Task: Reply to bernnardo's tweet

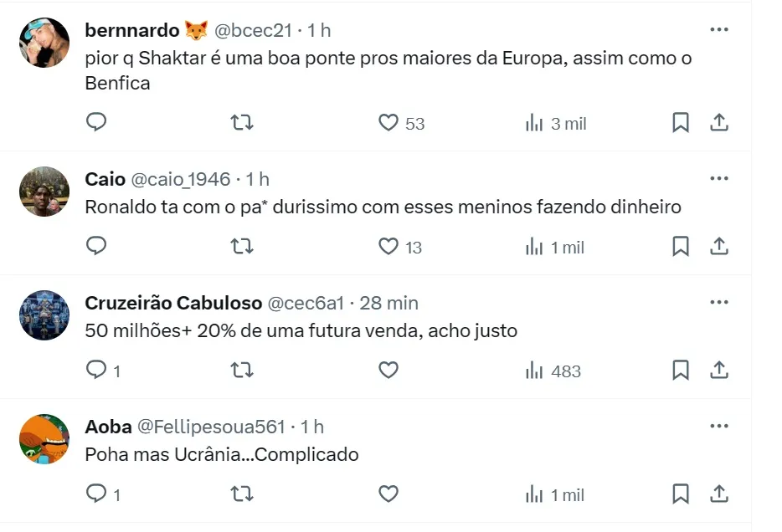Action: (97, 123)
